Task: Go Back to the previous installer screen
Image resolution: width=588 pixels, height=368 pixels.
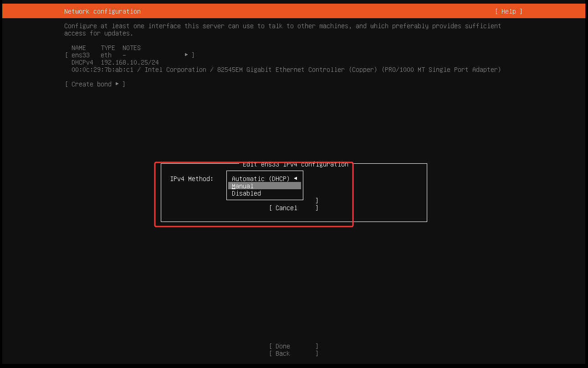Action: pyautogui.click(x=282, y=353)
